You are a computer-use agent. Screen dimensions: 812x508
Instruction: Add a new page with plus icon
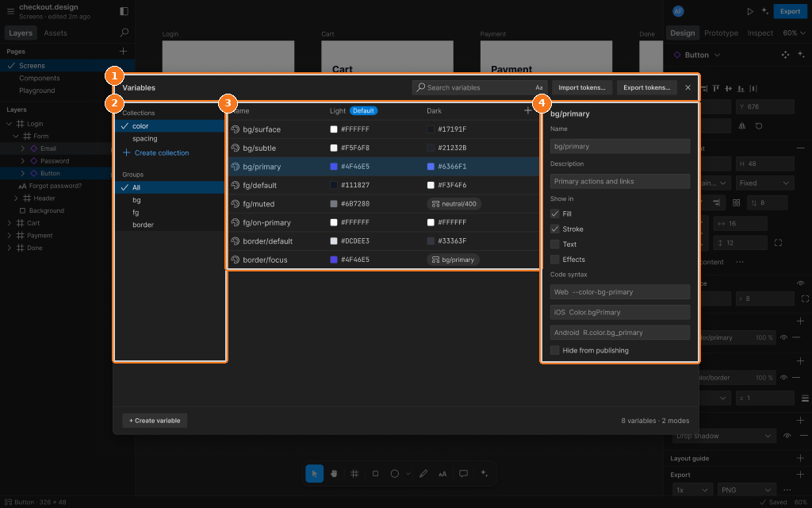(123, 52)
